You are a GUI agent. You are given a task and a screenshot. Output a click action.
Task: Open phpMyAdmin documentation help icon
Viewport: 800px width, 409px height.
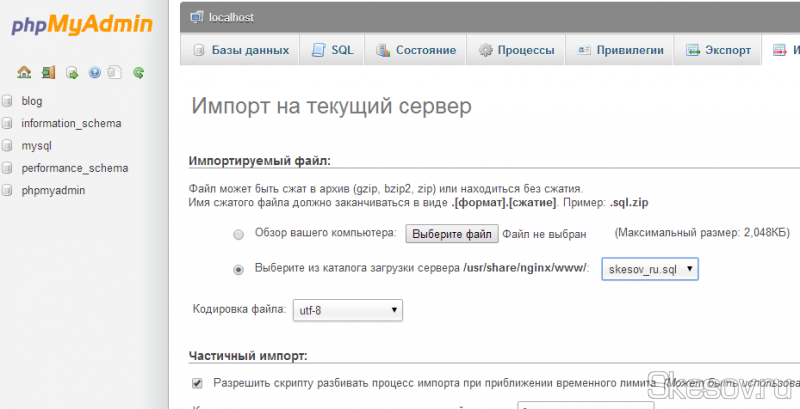click(94, 72)
